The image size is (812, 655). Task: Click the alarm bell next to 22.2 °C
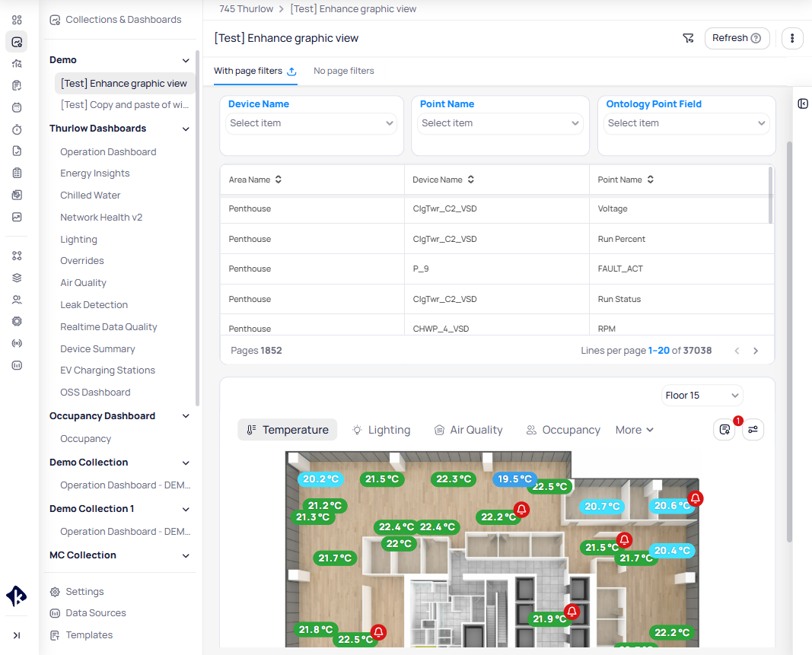click(521, 509)
